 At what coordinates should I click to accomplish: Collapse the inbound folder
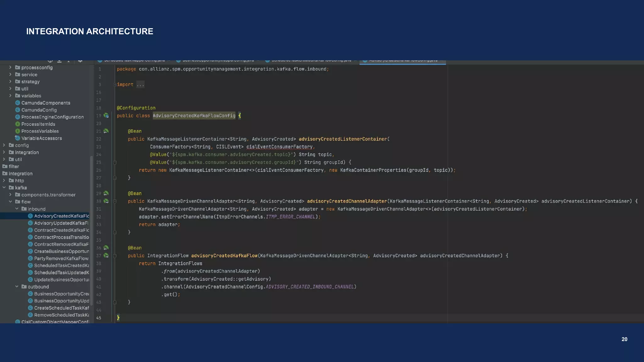17,209
